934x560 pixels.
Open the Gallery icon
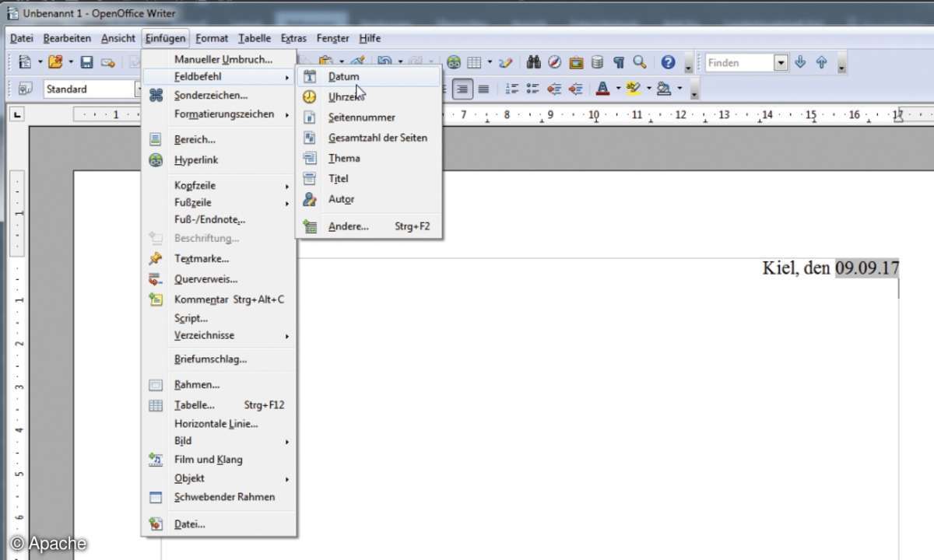576,62
